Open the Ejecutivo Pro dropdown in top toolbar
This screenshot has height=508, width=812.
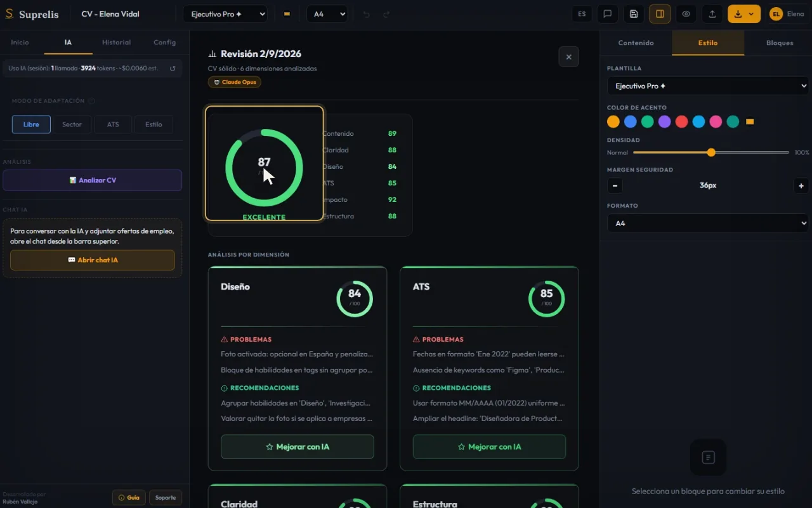(x=225, y=14)
